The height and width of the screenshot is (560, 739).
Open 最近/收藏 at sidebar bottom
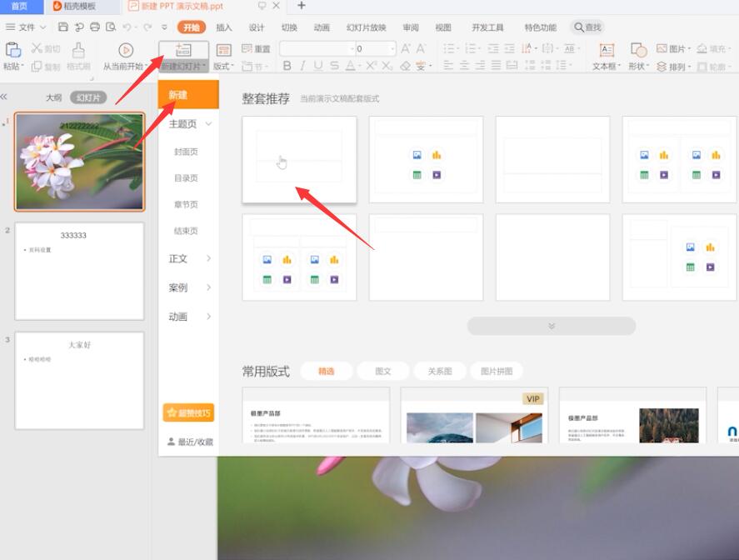pyautogui.click(x=190, y=442)
